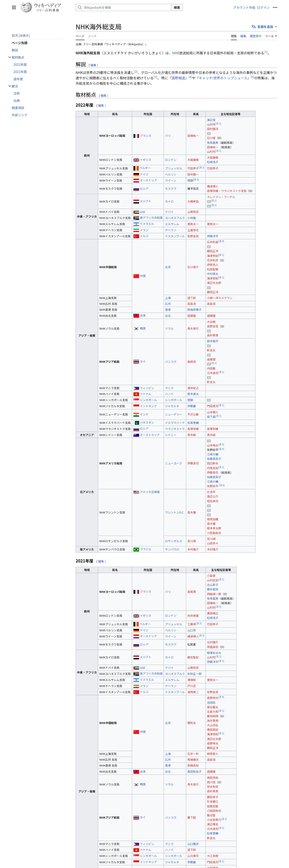Open the バンコク link in 2022 table
This screenshot has width=289, height=868.
(x=171, y=362)
